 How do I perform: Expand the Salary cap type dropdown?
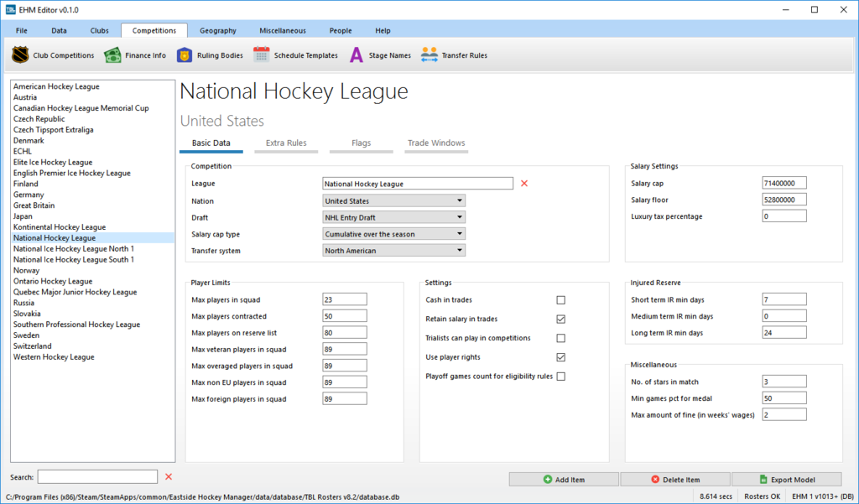coord(394,234)
